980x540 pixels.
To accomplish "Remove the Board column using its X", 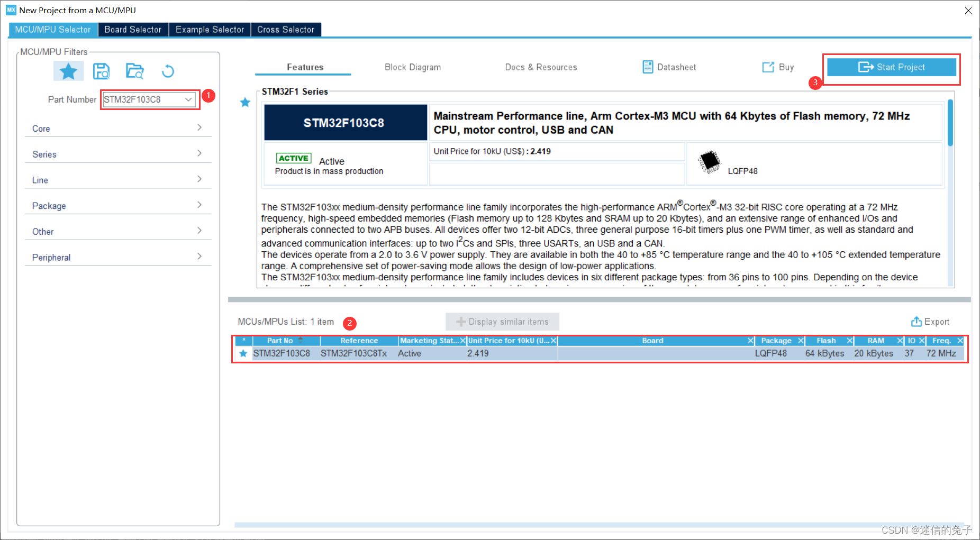I will [x=750, y=341].
